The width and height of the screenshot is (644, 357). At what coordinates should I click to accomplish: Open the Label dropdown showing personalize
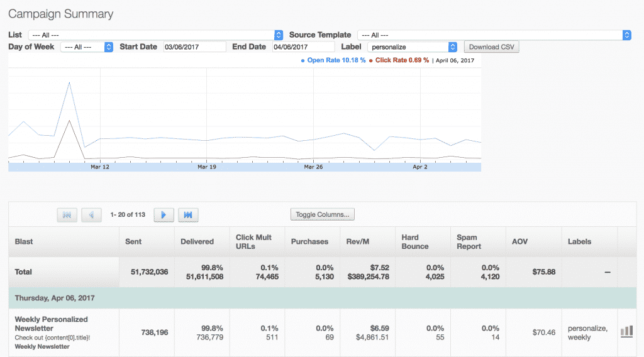[x=413, y=47]
